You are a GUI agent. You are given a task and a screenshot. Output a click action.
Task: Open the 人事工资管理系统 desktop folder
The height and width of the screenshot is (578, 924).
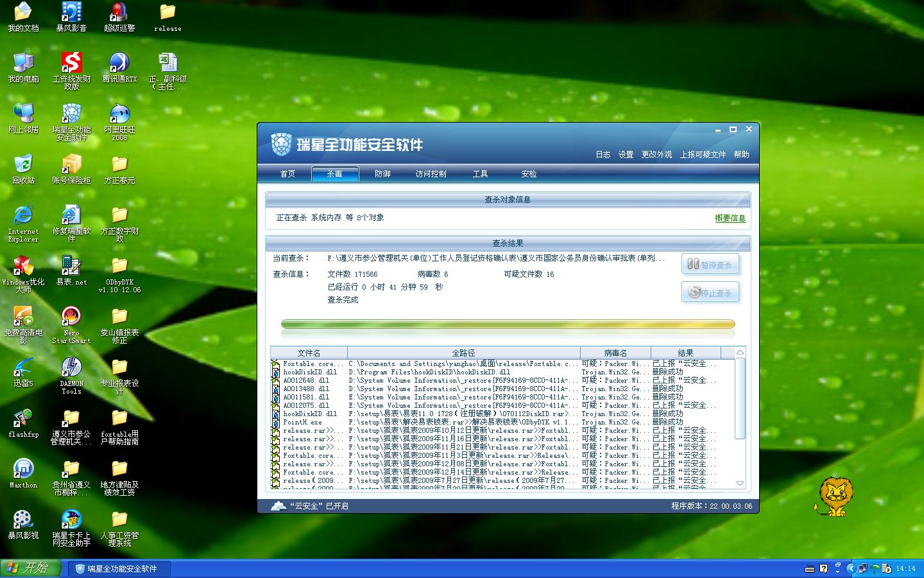pyautogui.click(x=119, y=528)
